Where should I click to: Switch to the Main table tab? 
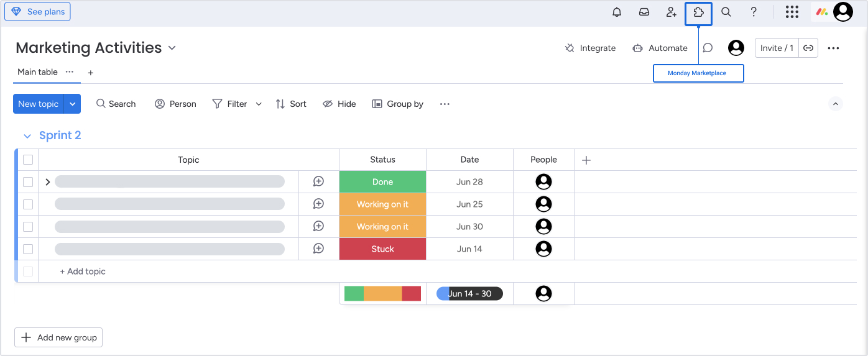click(37, 72)
